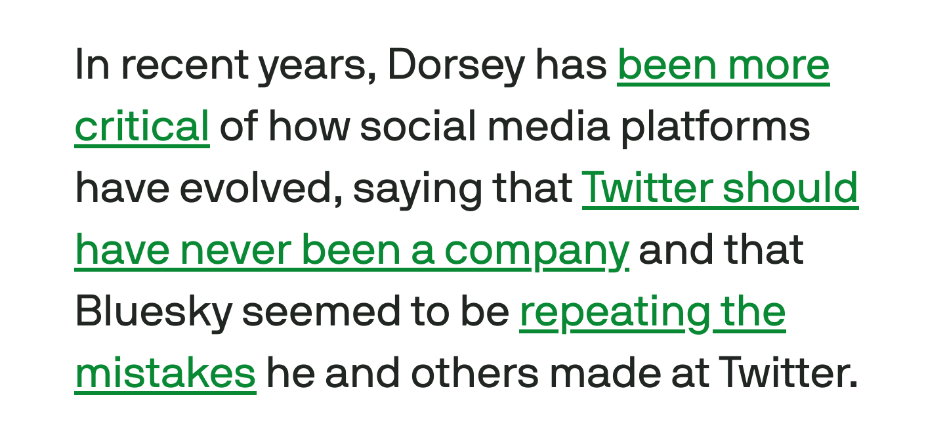Click the underlined word "mistakes"
Viewport: 945px width, 438px height.
(x=165, y=374)
